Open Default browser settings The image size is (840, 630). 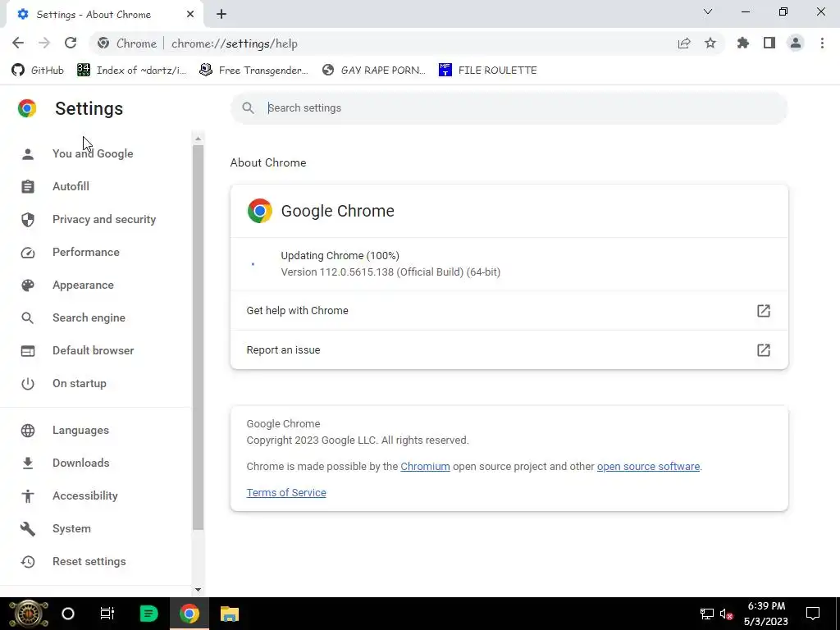point(94,351)
